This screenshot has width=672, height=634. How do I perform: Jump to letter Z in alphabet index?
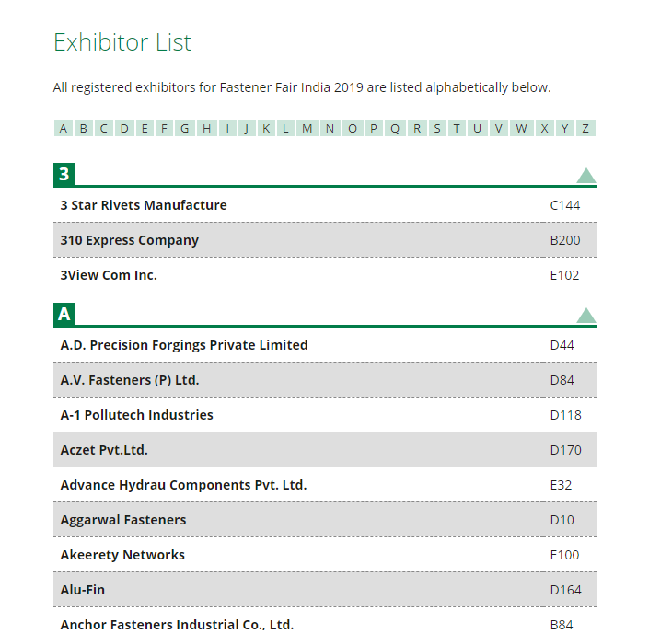coord(585,128)
